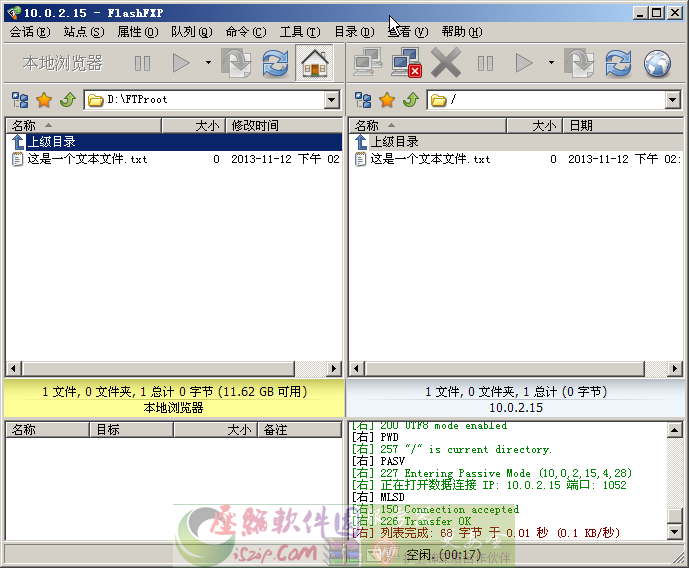
Task: Click remote pane scrollbar left arrow
Action: click(356, 369)
